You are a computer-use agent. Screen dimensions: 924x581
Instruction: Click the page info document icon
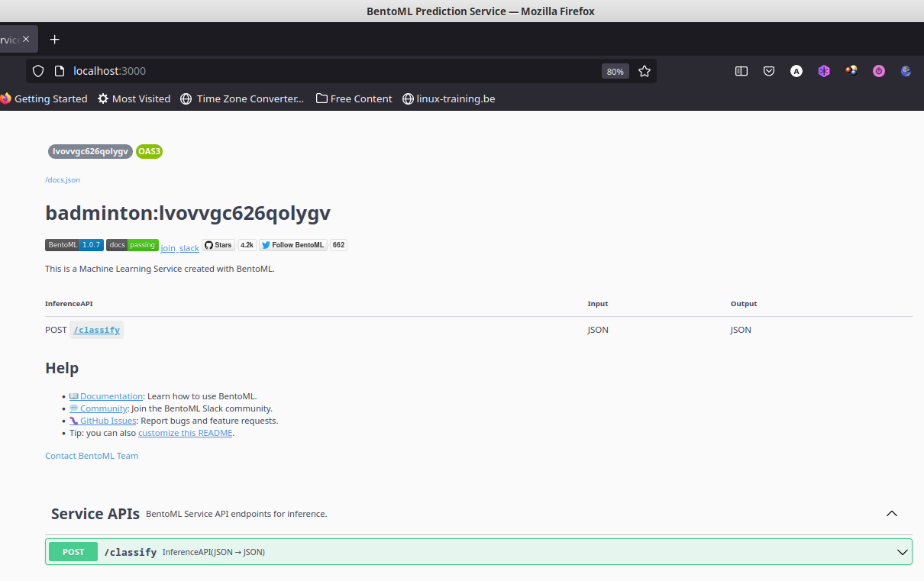tap(59, 71)
